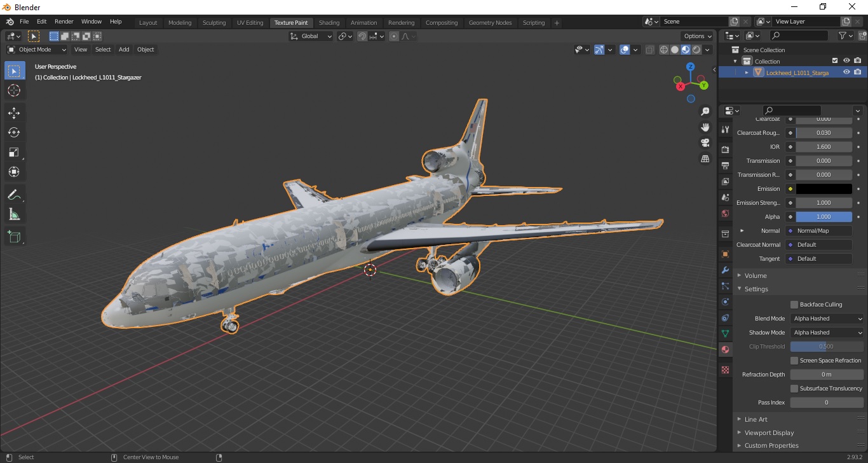Open the Output properties tab
868x463 pixels.
pyautogui.click(x=725, y=165)
